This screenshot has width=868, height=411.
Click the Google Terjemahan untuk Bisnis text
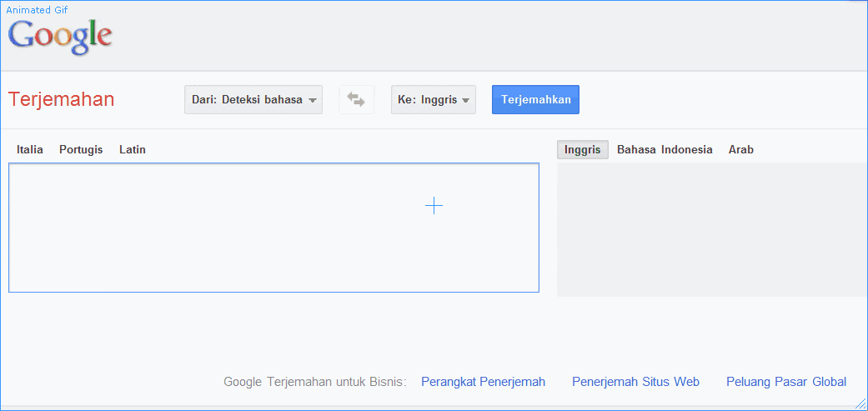point(315,382)
